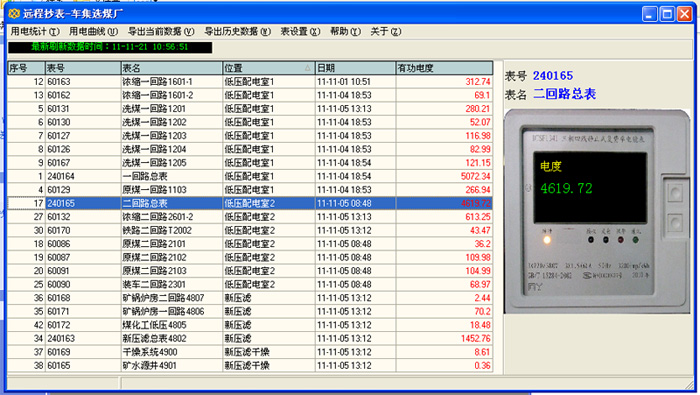Open the 关于 menu
Viewport: 700px width, 395px height.
[386, 31]
